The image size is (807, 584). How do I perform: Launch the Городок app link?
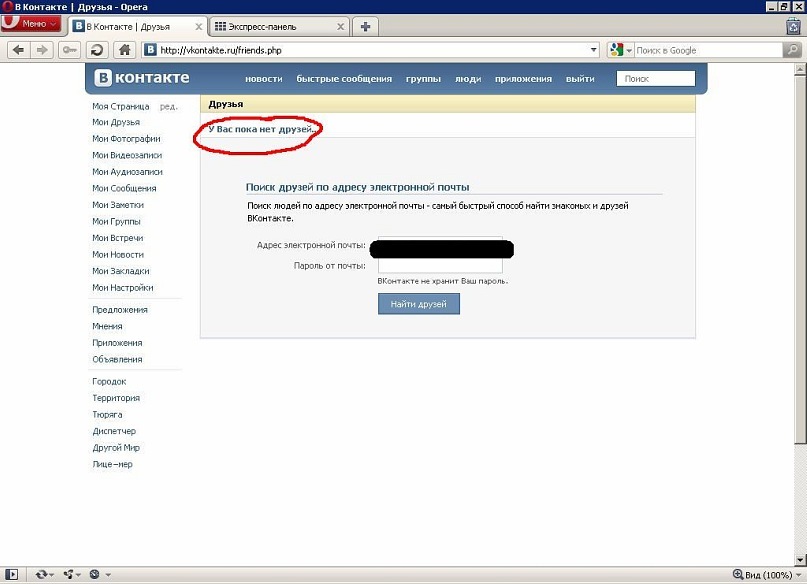point(109,382)
